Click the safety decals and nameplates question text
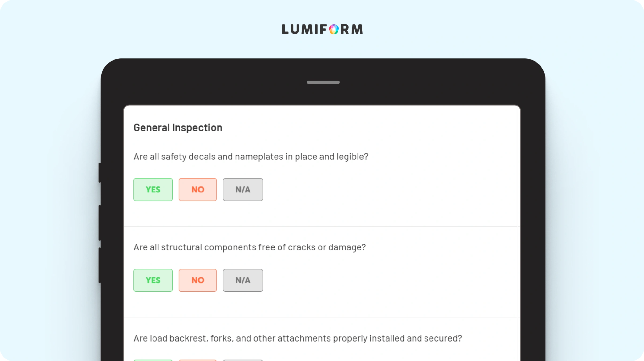 click(251, 157)
